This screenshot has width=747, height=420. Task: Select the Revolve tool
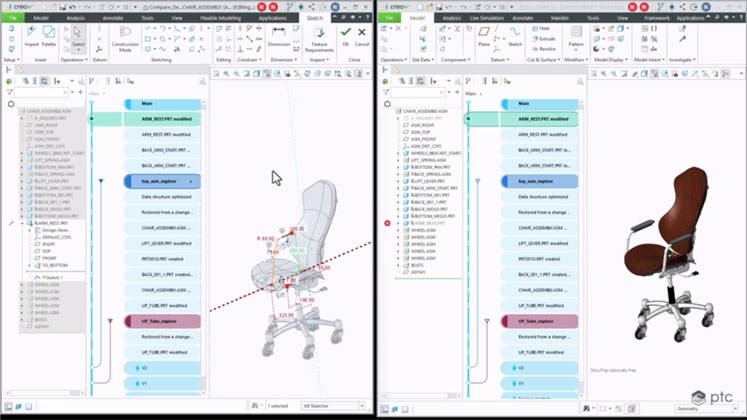544,49
